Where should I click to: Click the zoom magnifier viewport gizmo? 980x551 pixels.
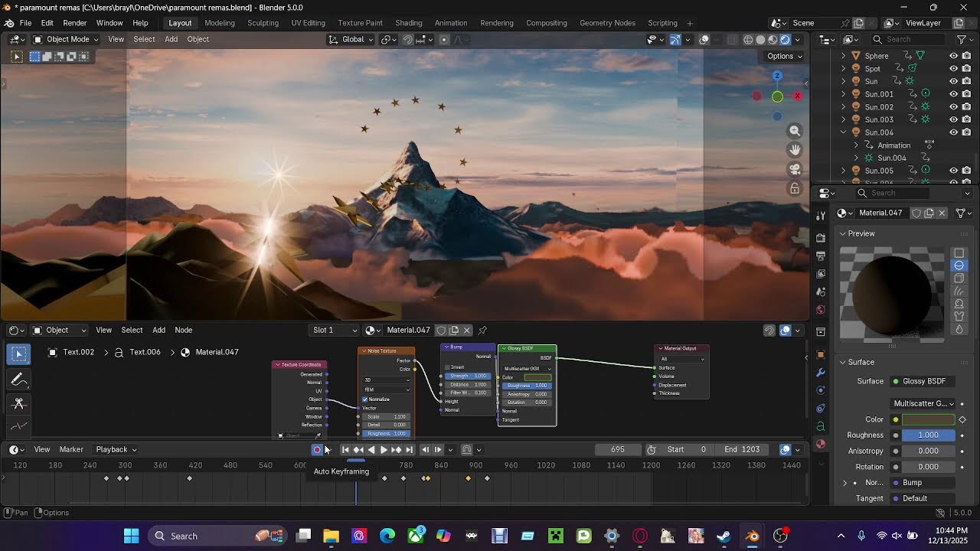tap(795, 131)
